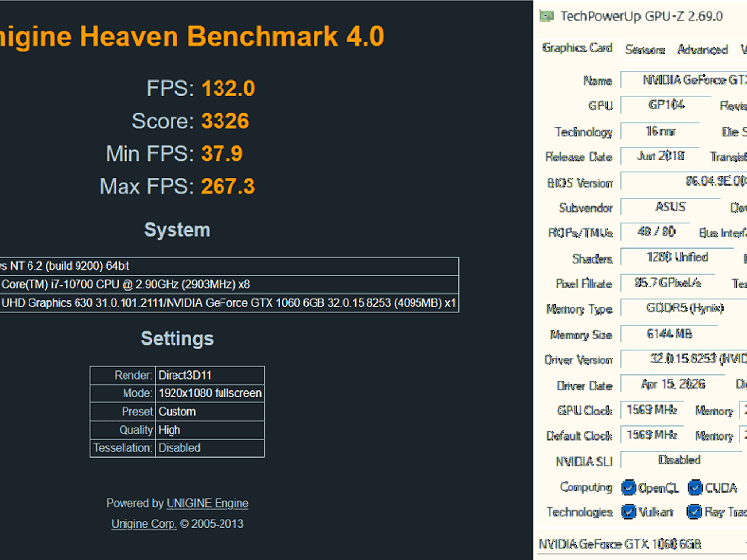
Task: Click the Score value 3326
Action: [x=225, y=121]
